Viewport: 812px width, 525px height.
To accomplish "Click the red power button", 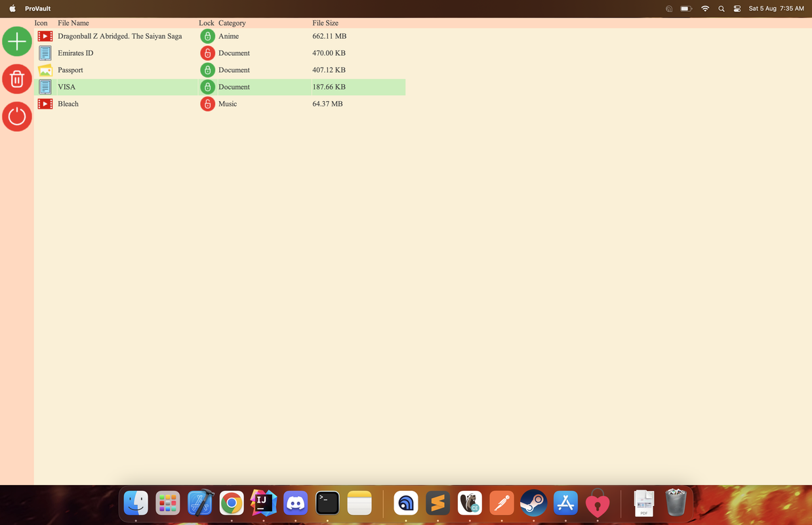I will pyautogui.click(x=17, y=117).
